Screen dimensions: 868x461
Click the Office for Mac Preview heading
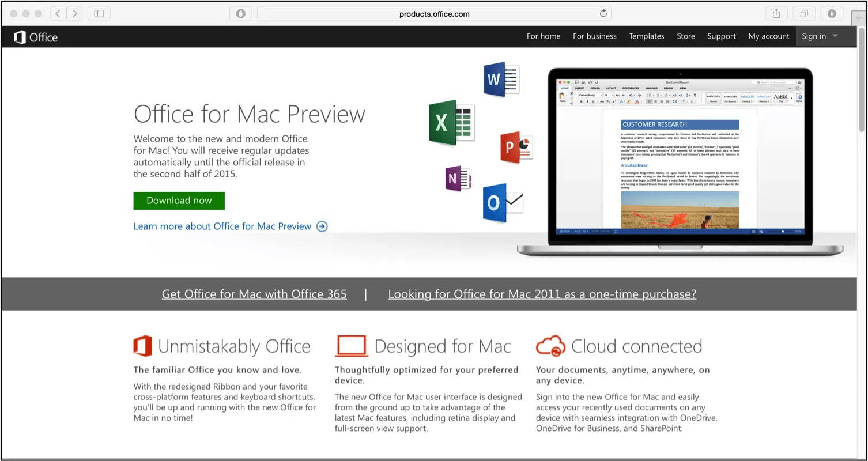(x=250, y=114)
